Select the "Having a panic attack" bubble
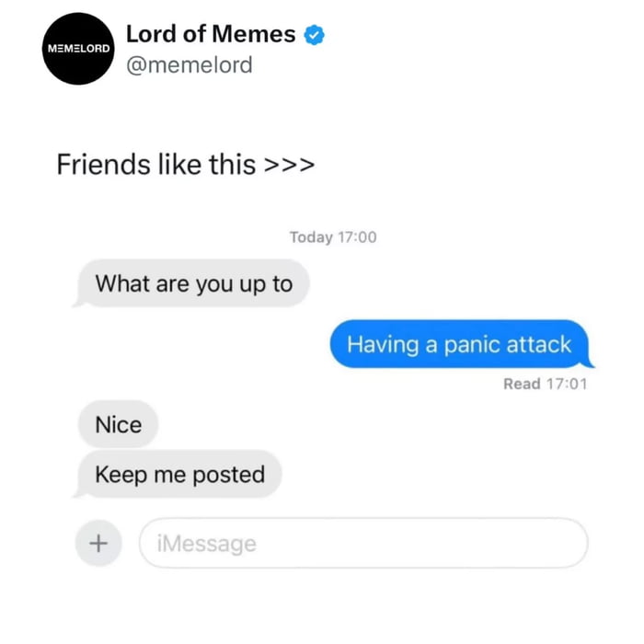This screenshot has height=644, width=644. (461, 344)
